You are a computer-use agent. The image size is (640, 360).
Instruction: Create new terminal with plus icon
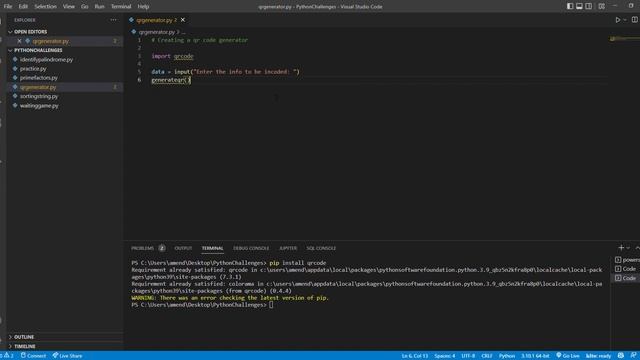click(x=621, y=248)
